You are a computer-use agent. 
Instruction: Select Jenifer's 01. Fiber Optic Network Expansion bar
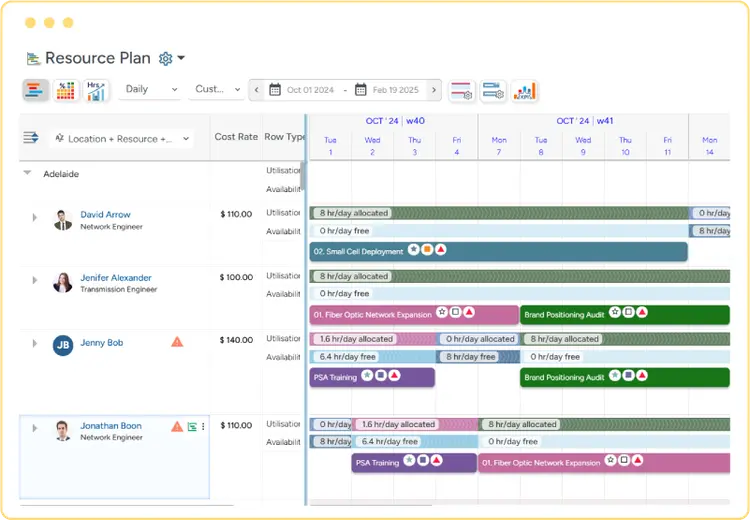(x=414, y=314)
